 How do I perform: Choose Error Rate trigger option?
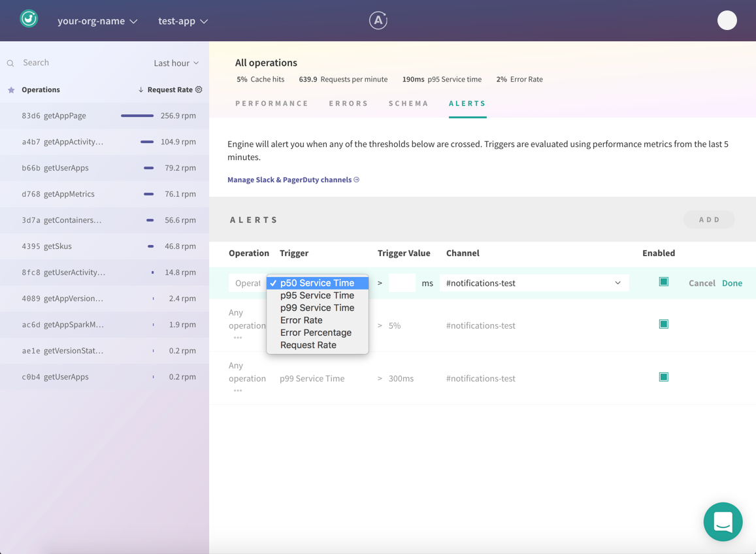pos(318,320)
